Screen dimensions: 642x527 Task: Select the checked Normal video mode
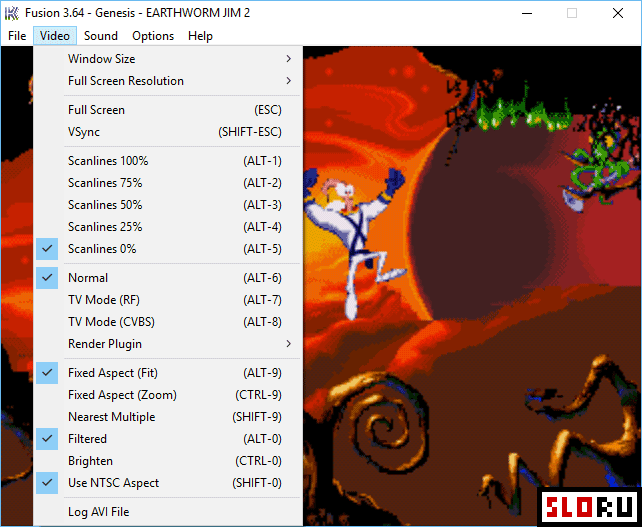click(x=168, y=278)
